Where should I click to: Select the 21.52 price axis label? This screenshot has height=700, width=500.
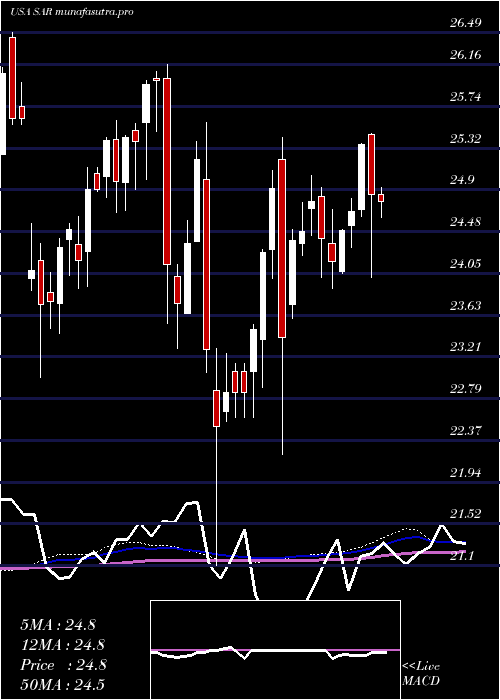[x=465, y=514]
